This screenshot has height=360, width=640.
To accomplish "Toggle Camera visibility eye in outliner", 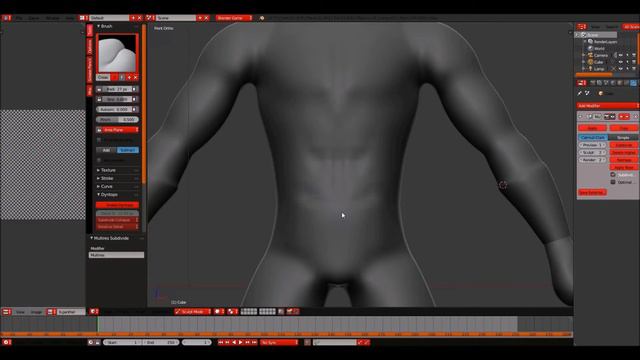I will [621, 55].
